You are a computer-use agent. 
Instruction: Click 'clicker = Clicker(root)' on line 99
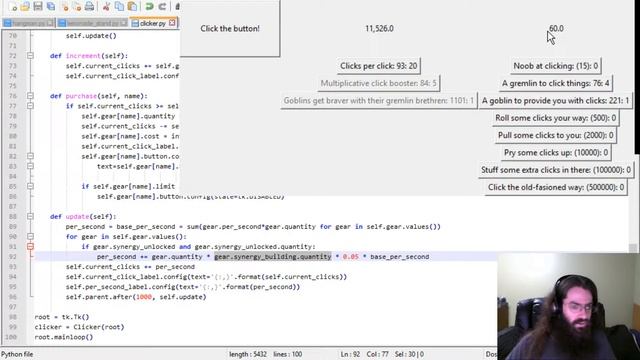point(80,327)
